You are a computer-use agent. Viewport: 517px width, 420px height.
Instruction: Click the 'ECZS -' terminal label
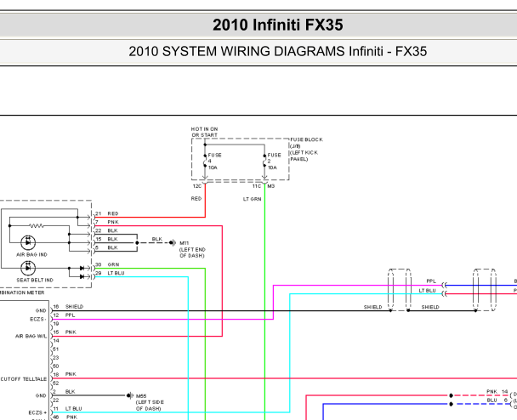[x=38, y=320]
